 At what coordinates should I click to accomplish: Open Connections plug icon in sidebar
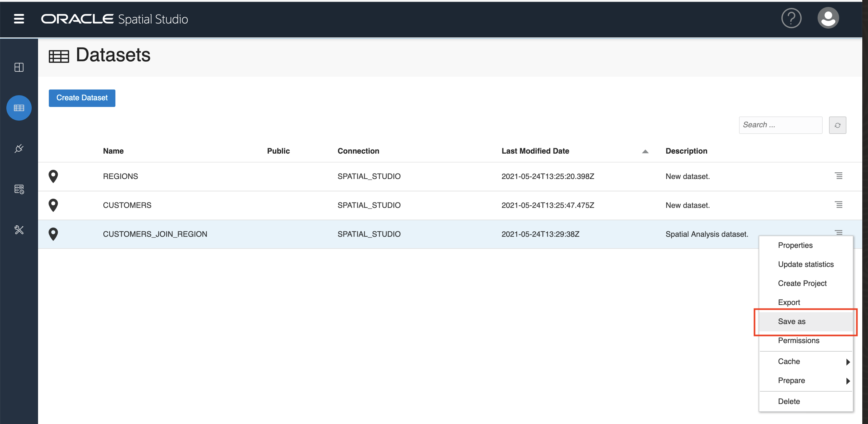tap(19, 149)
